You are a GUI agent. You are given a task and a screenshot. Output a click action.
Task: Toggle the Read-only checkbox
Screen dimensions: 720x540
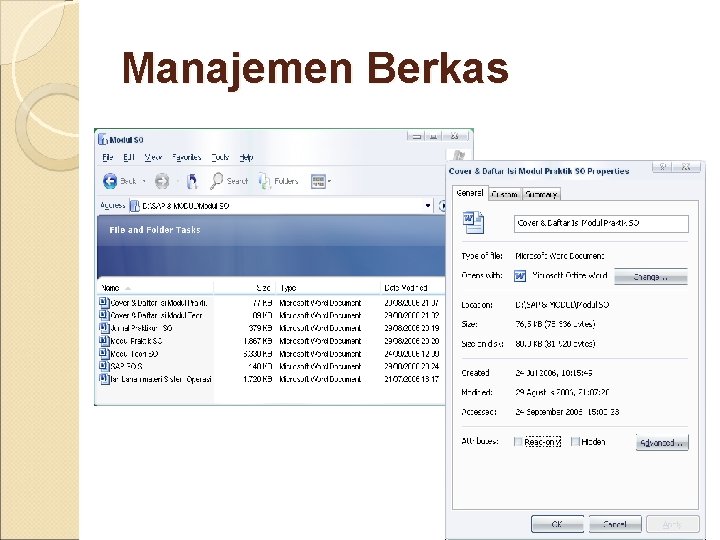[518, 442]
